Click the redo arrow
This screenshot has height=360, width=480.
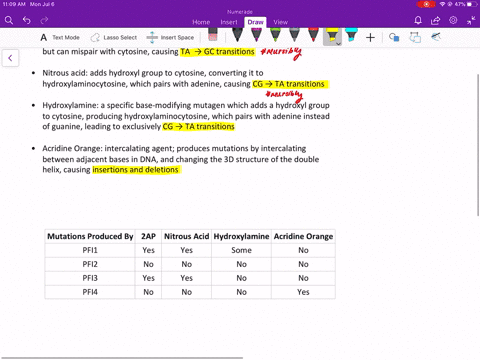tap(44, 21)
